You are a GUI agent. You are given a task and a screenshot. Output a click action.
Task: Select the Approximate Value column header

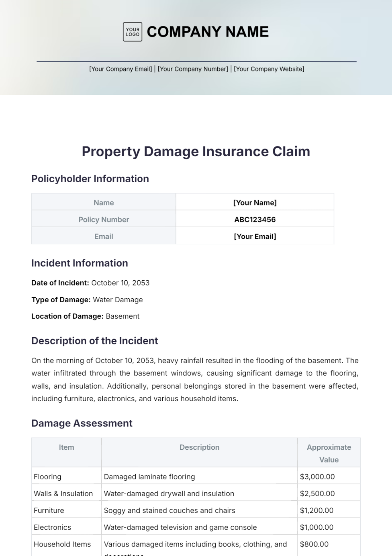tap(329, 453)
